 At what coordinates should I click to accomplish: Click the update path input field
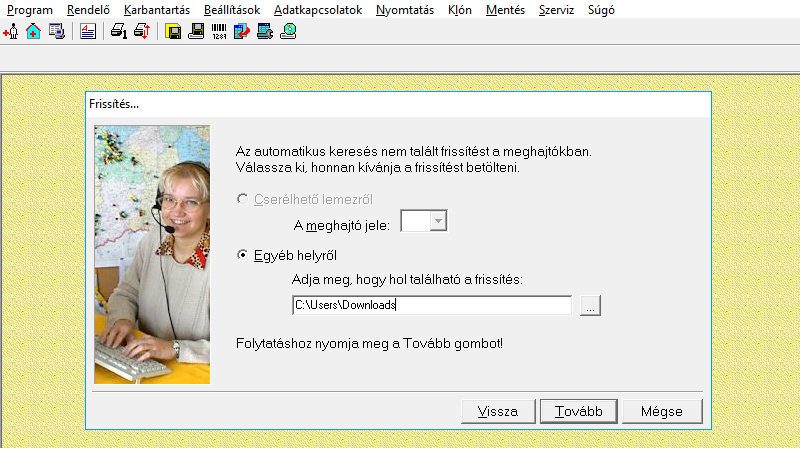click(432, 305)
